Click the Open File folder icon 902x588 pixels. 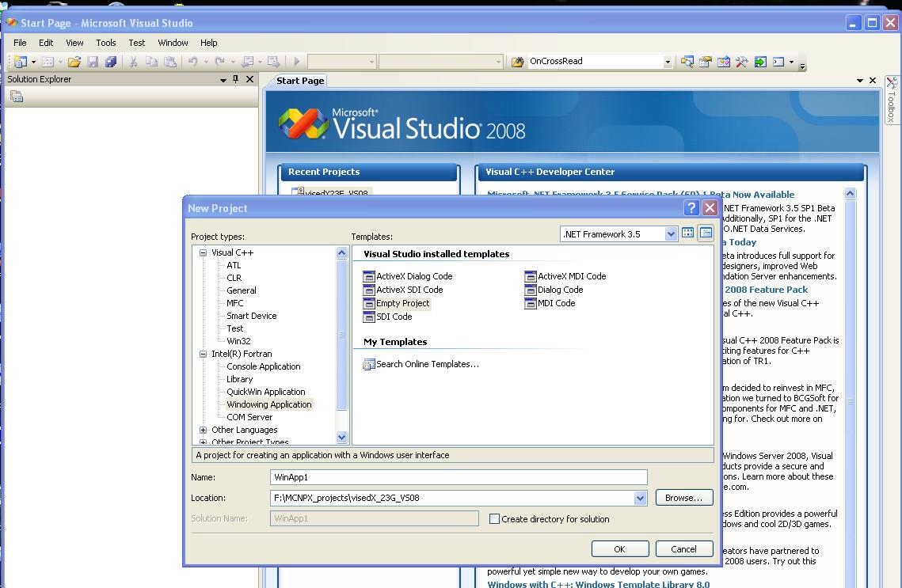point(74,62)
